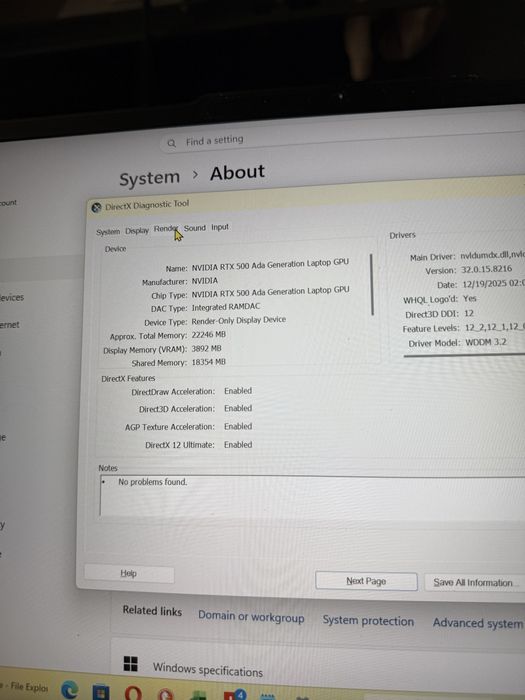
Task: Click the About page heading
Action: coord(237,173)
